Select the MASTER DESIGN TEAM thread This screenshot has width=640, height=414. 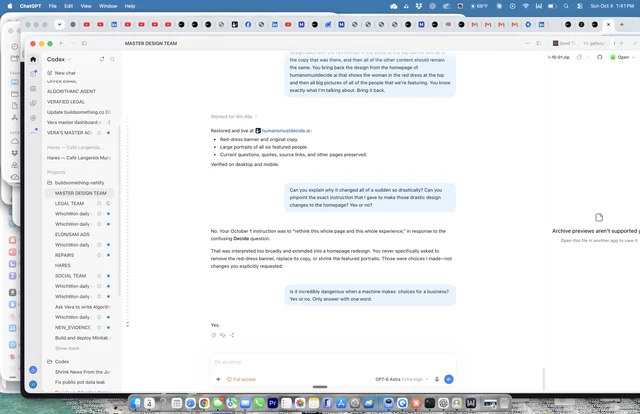80,193
